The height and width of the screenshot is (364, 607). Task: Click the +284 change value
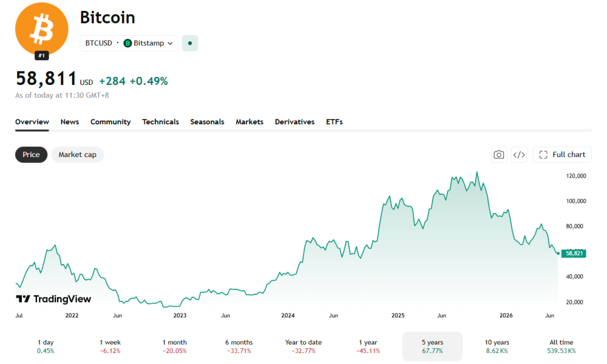[x=112, y=81]
